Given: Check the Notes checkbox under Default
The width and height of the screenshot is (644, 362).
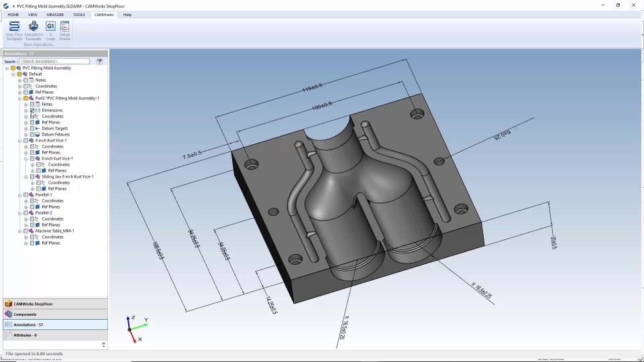Looking at the screenshot, I should coord(25,80).
